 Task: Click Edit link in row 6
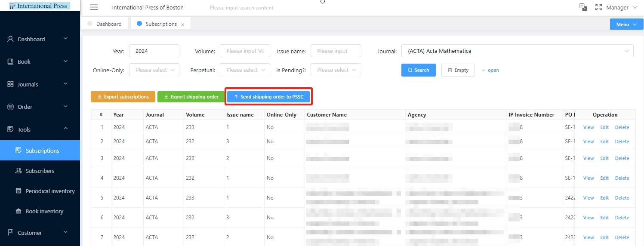(x=604, y=218)
